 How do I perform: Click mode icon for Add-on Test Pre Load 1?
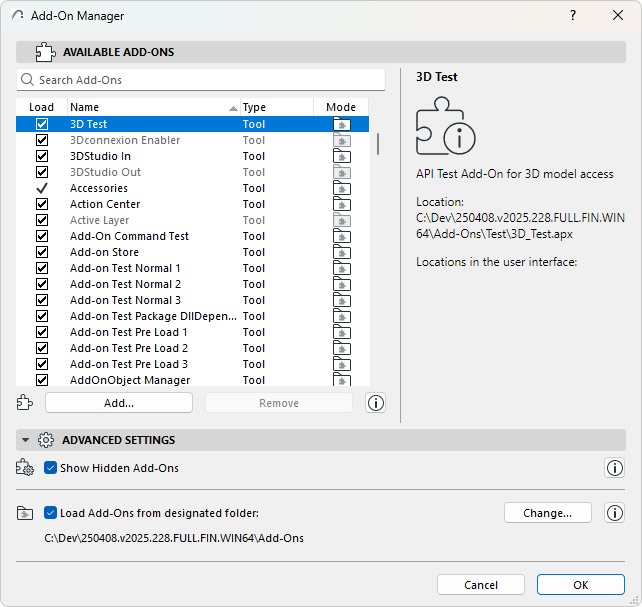click(x=342, y=332)
